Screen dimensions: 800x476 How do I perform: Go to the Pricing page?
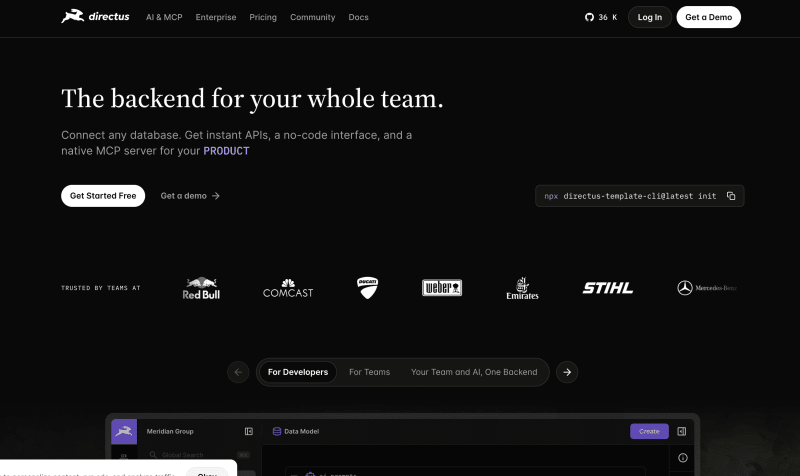click(263, 17)
